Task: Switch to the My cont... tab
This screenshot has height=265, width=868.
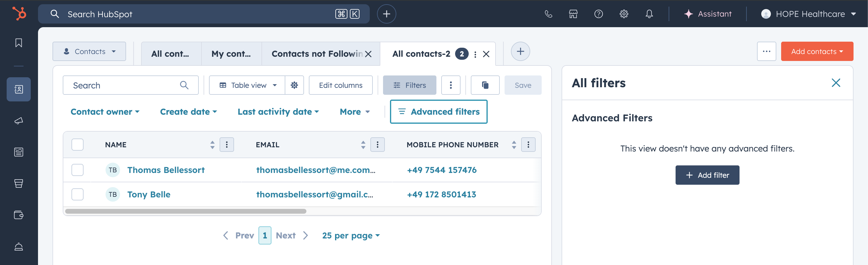Action: 232,54
